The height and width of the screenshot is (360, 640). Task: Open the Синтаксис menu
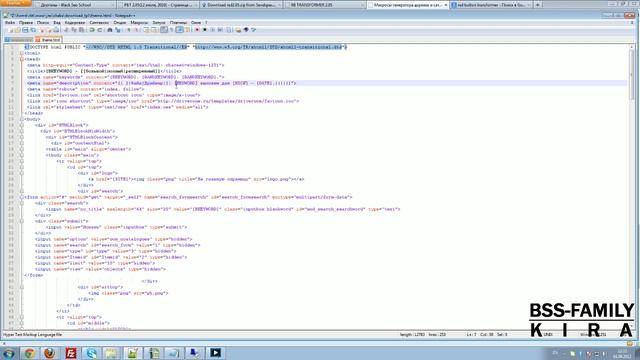click(99, 22)
